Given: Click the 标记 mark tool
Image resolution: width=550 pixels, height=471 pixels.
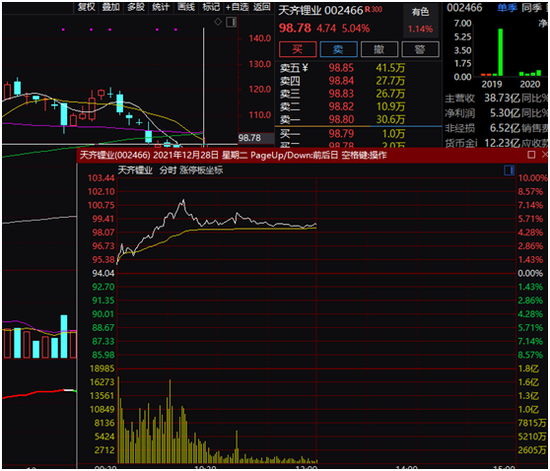Looking at the screenshot, I should [x=211, y=7].
